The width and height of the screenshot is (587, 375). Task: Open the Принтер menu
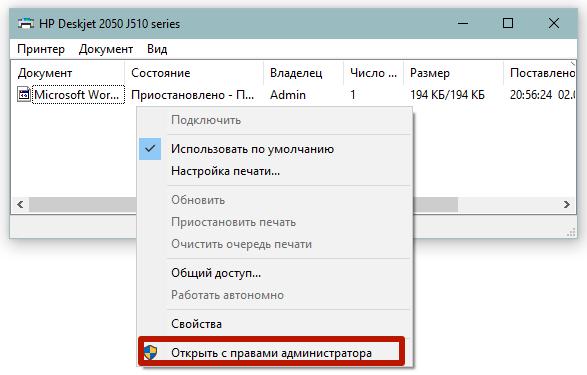41,49
